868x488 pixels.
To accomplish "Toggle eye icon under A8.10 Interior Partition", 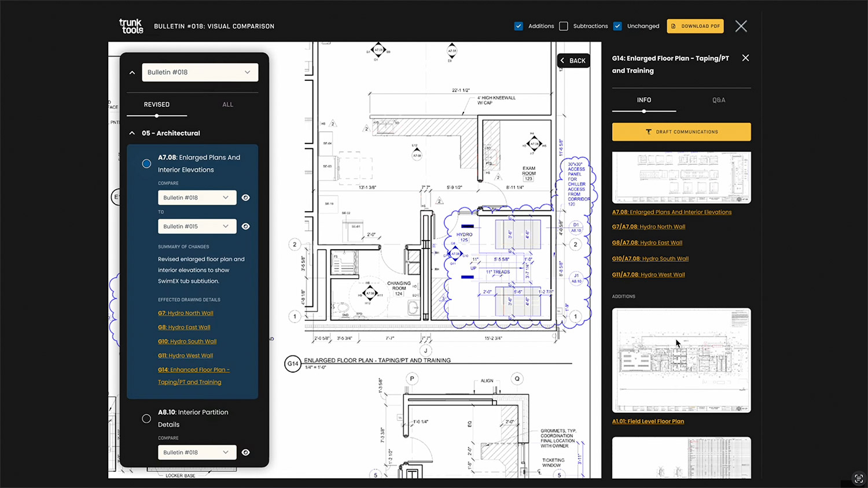I will point(245,453).
